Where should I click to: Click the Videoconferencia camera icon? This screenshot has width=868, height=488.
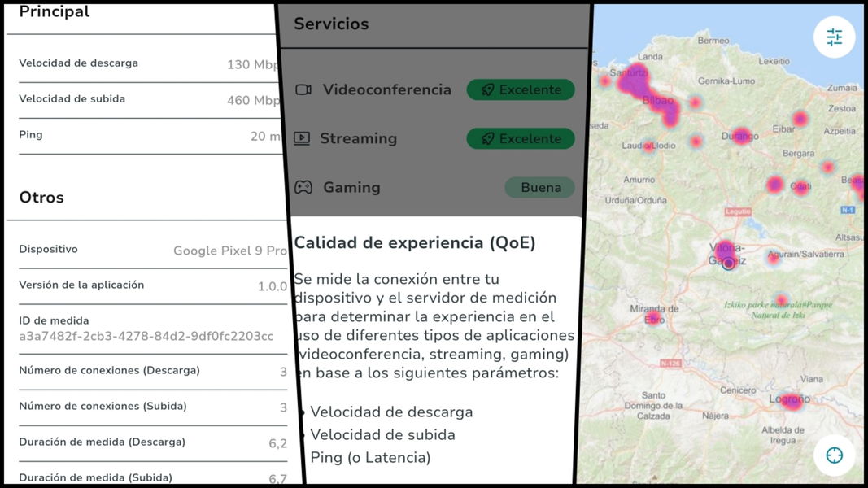click(x=303, y=89)
